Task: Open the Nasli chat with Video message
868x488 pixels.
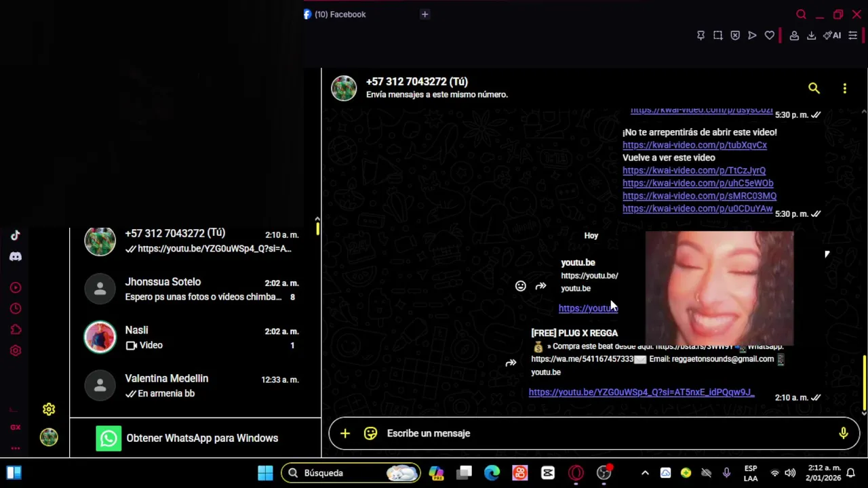Action: point(195,338)
